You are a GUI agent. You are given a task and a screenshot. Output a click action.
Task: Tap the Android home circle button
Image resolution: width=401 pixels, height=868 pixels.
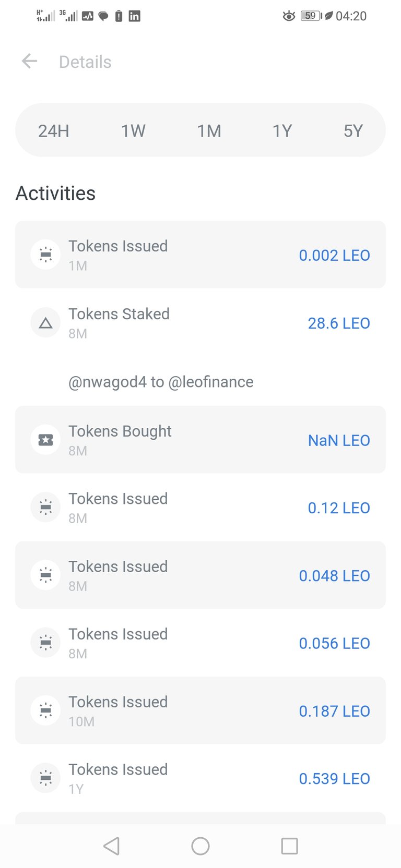click(200, 846)
